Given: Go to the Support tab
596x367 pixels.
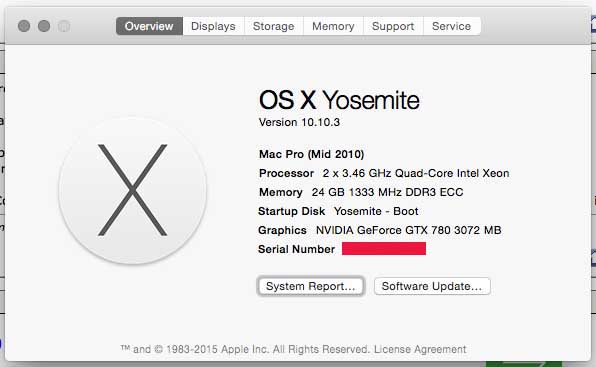Looking at the screenshot, I should (393, 26).
